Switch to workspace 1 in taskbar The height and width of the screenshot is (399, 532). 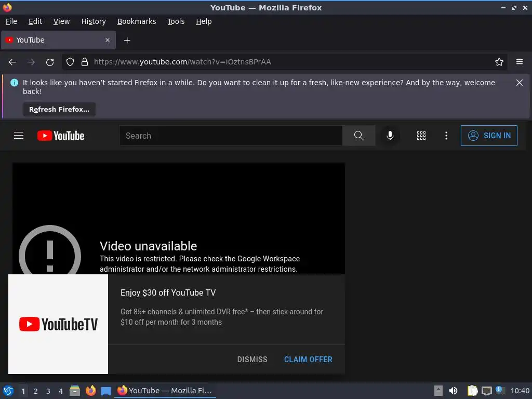23,391
